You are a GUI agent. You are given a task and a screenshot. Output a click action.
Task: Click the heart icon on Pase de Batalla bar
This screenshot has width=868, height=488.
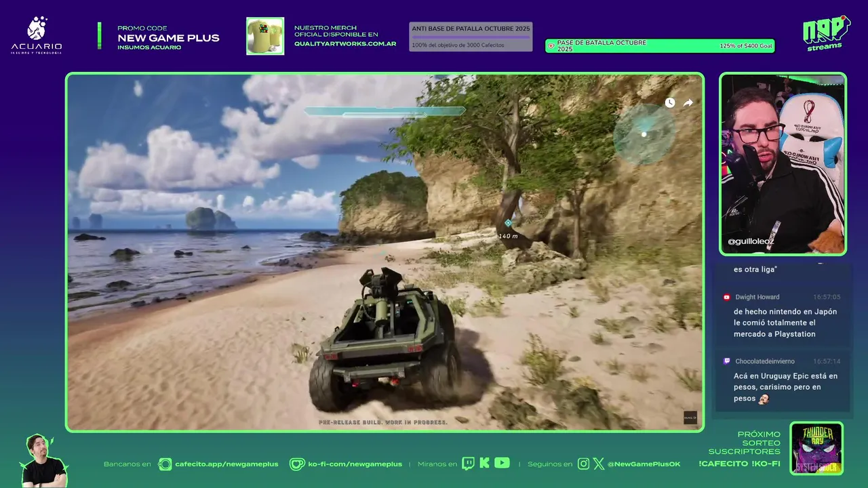[551, 46]
